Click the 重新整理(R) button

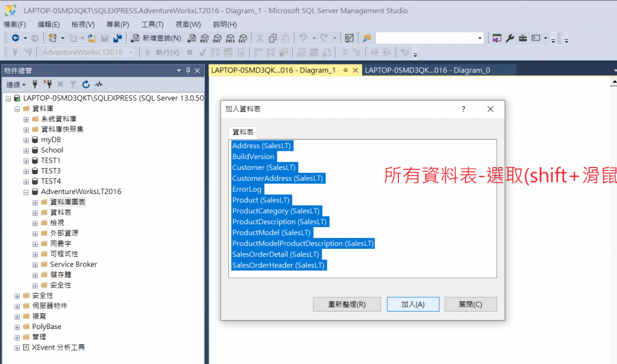coord(346,304)
